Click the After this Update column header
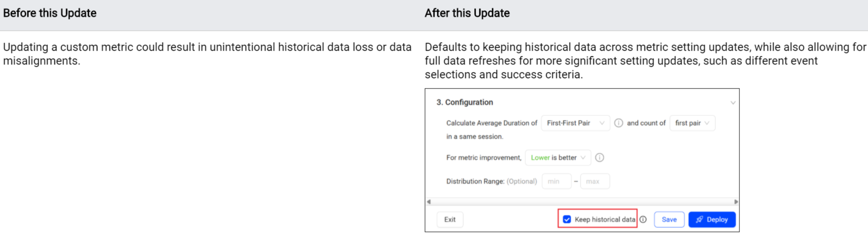The image size is (868, 239). click(x=467, y=13)
